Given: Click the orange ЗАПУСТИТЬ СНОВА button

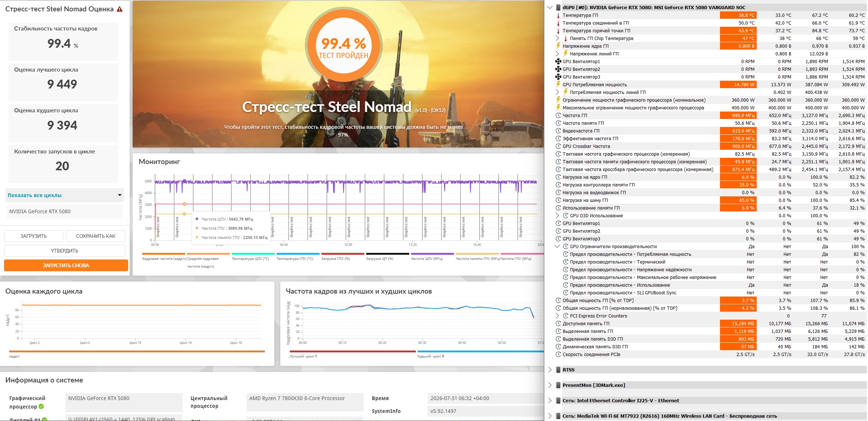Looking at the screenshot, I should pos(66,265).
